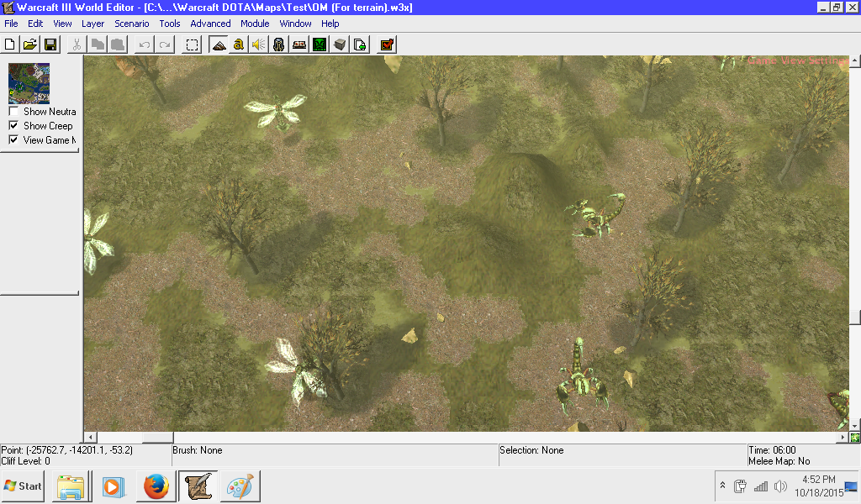This screenshot has width=861, height=504.
Task: Open the Windows Start button
Action: click(x=23, y=486)
